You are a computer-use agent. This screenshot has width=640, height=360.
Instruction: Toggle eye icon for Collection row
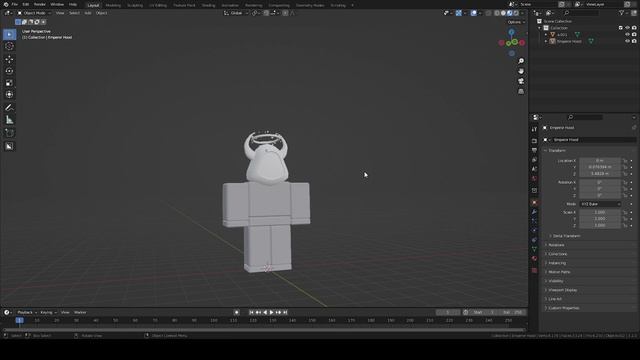click(x=627, y=28)
